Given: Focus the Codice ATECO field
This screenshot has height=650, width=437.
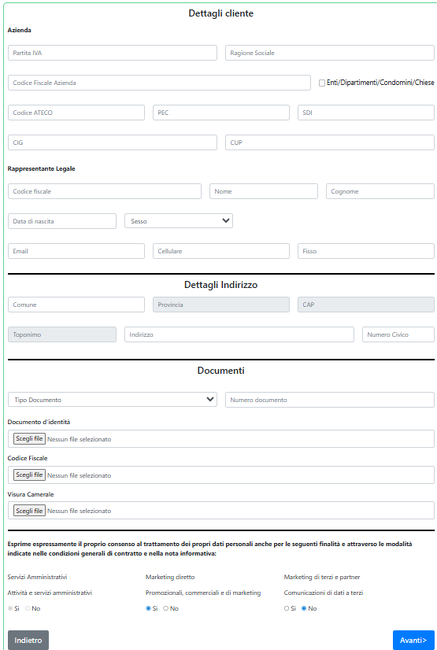Looking at the screenshot, I should 76,112.
